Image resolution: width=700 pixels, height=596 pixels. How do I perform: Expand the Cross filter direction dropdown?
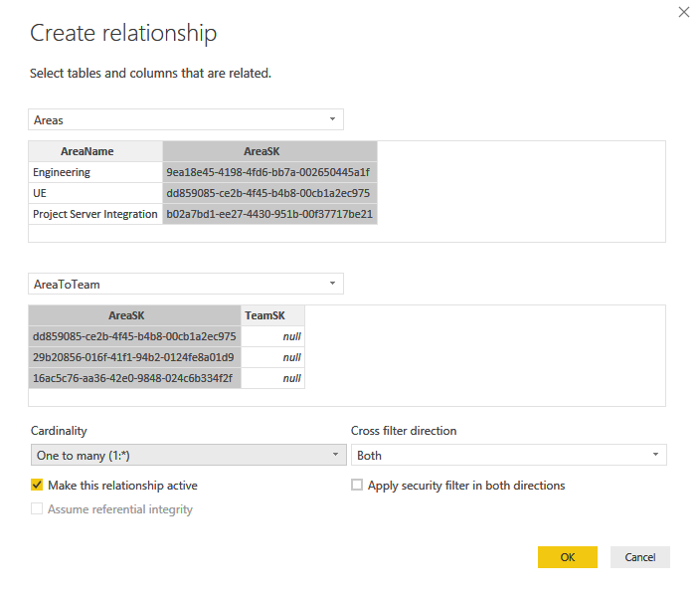(x=509, y=455)
